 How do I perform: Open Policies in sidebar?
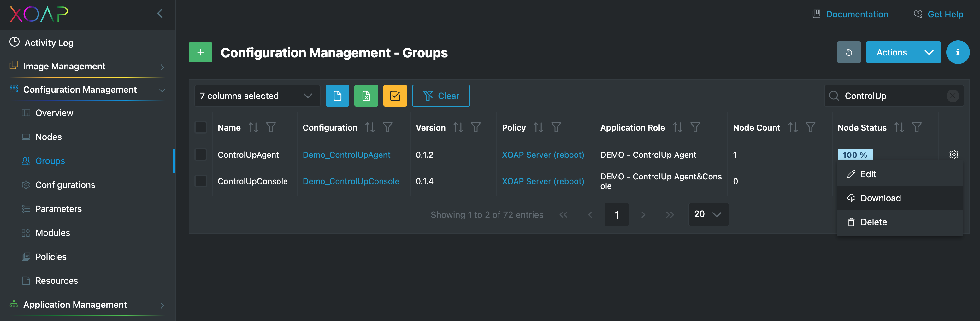coord(50,257)
